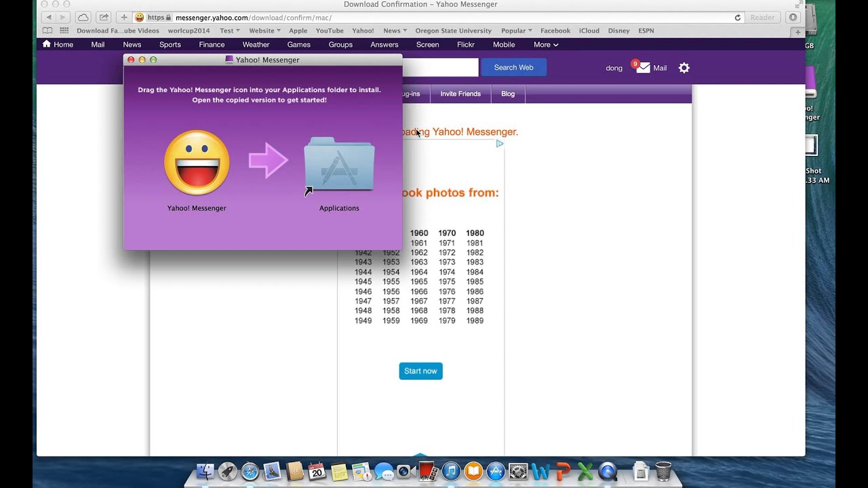This screenshot has width=868, height=488.
Task: Click the reload page icon in address bar
Action: (x=738, y=18)
